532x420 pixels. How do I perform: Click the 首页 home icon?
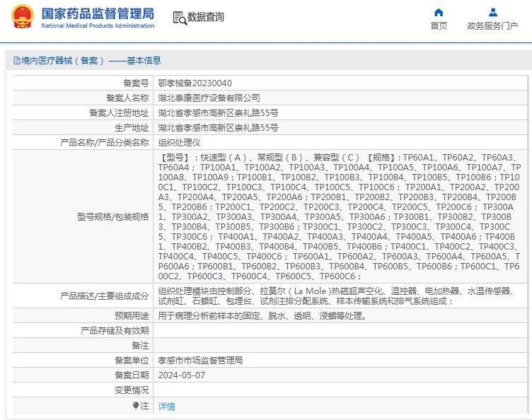click(x=439, y=13)
